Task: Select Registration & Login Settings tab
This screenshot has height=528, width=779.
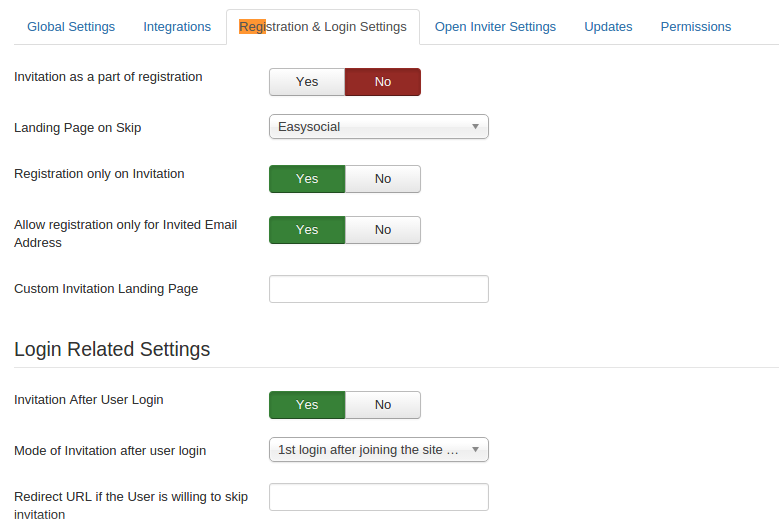Action: [x=323, y=27]
